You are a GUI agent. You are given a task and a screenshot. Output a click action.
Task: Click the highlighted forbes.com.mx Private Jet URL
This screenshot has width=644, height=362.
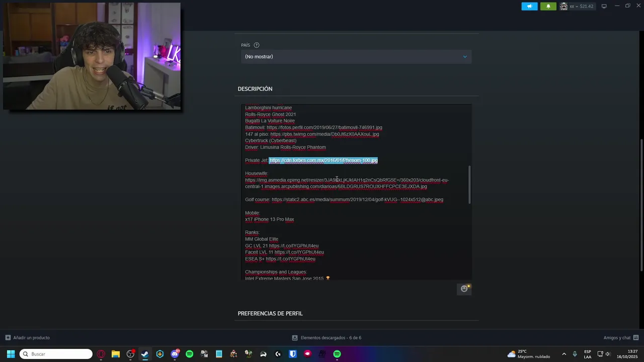(324, 160)
